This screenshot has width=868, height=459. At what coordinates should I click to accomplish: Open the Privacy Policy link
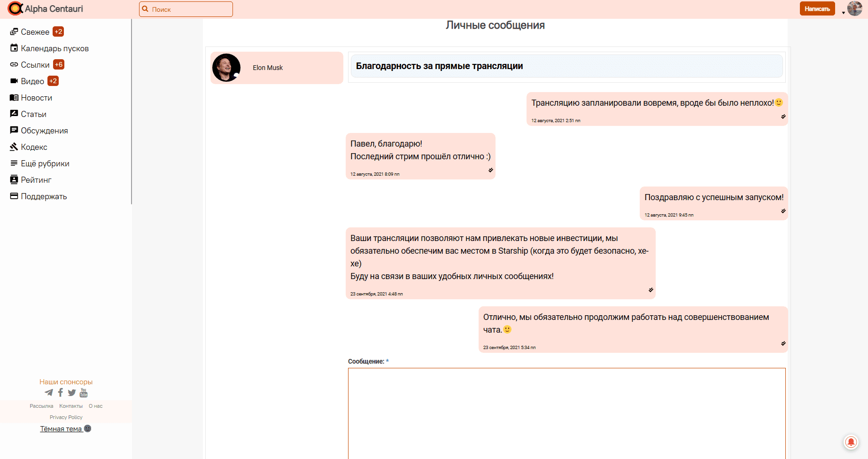(x=66, y=417)
